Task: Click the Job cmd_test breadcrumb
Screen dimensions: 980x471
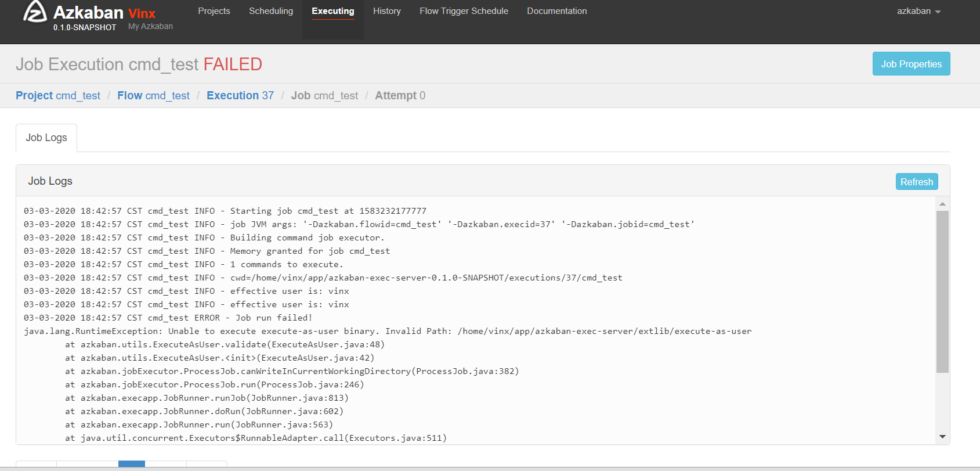Action: [x=324, y=96]
